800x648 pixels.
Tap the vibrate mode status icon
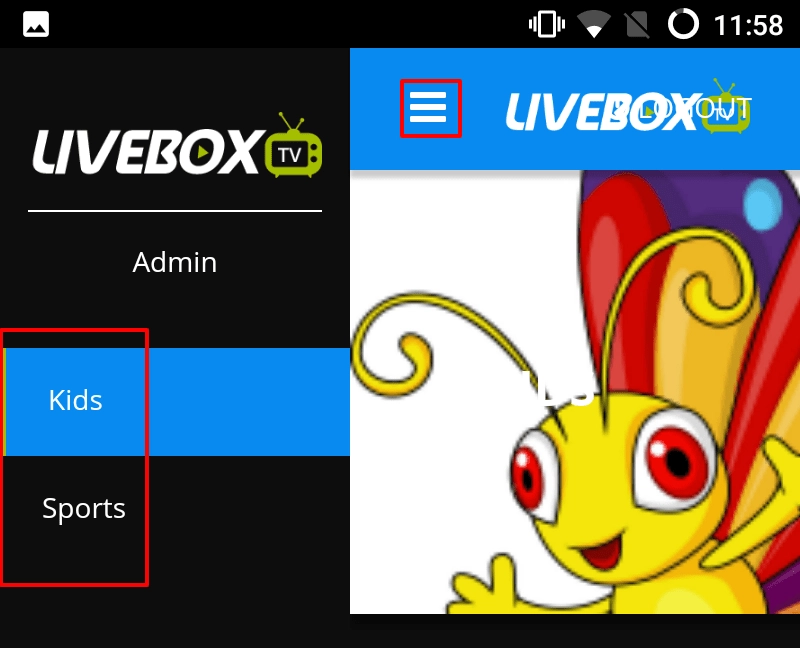pos(547,24)
